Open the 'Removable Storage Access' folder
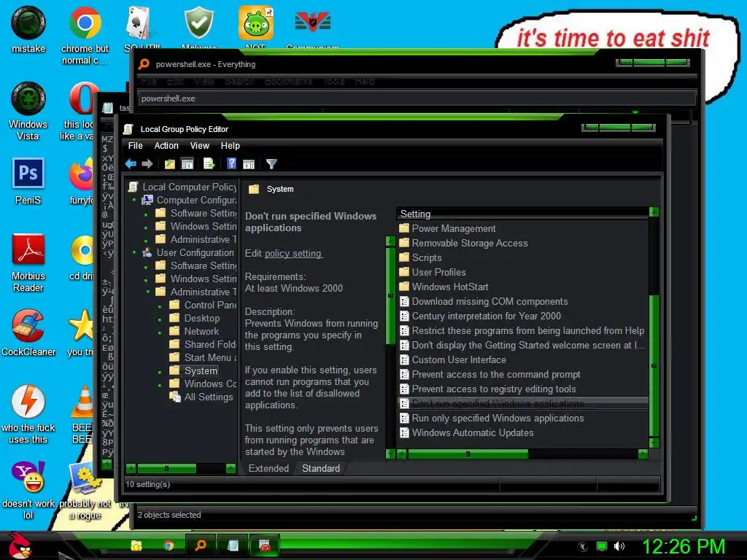Screen dimensions: 747x560 pos(470,243)
